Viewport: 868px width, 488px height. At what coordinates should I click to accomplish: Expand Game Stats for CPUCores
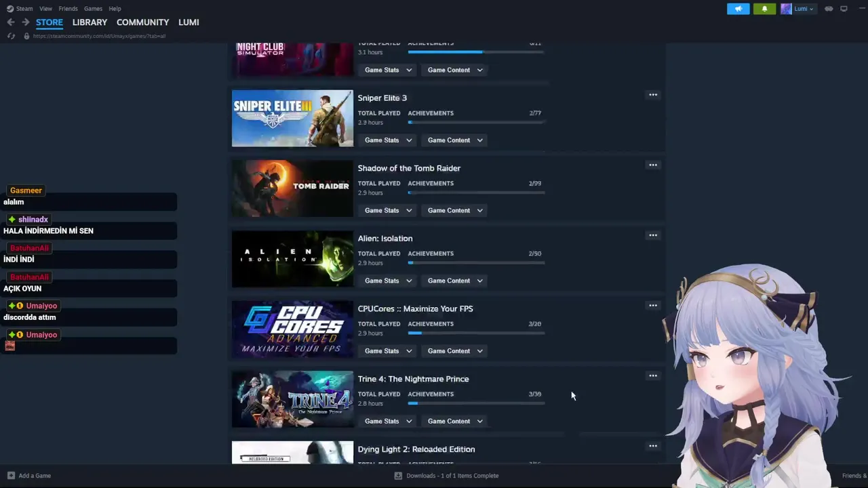tap(388, 351)
